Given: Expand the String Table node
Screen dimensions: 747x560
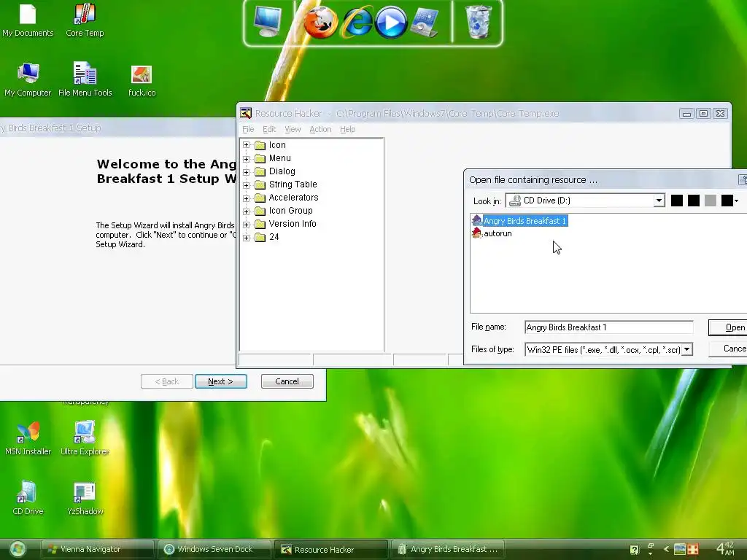Looking at the screenshot, I should tap(247, 184).
